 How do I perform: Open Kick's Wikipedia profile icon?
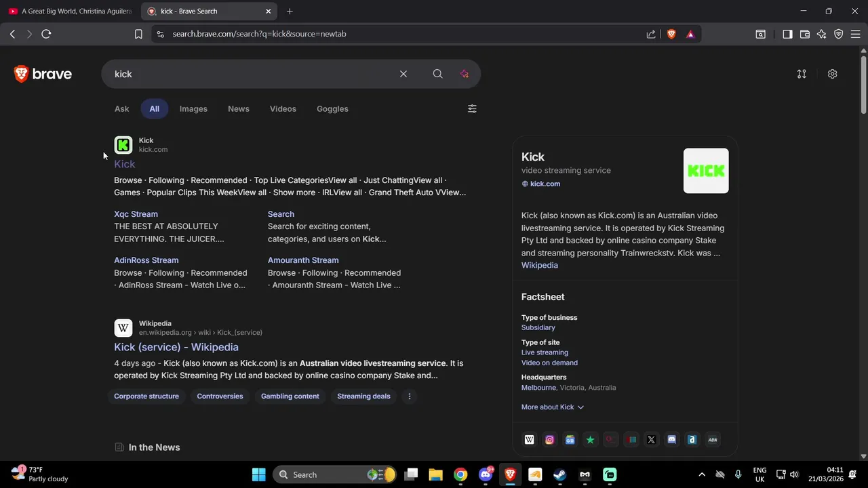530,440
